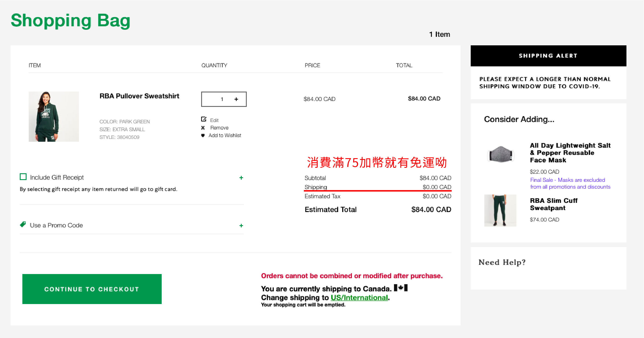644x338 pixels.
Task: Click the green sweatshirt product thumbnail
Action: pos(54,117)
